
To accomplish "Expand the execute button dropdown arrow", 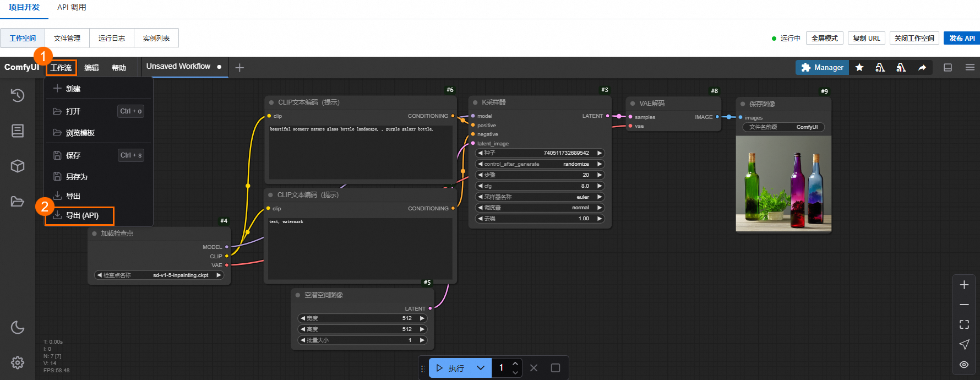I will point(481,368).
